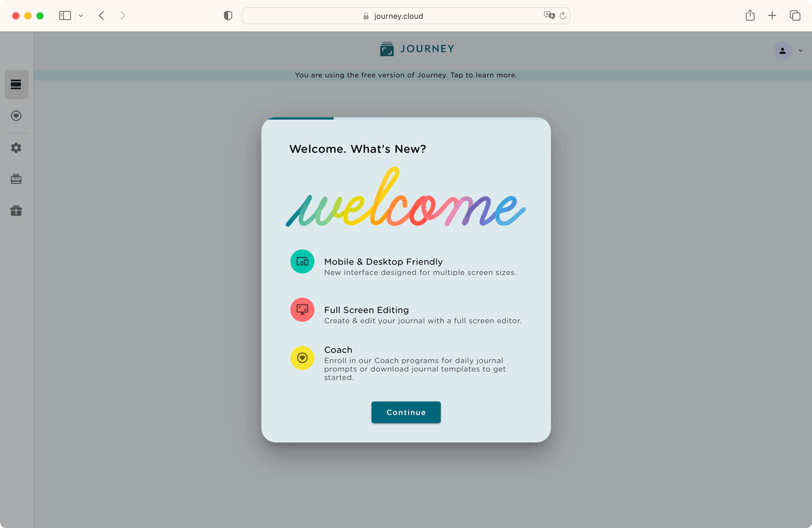The width and height of the screenshot is (812, 528).
Task: Toggle the Safari sidebar button
Action: 65,16
